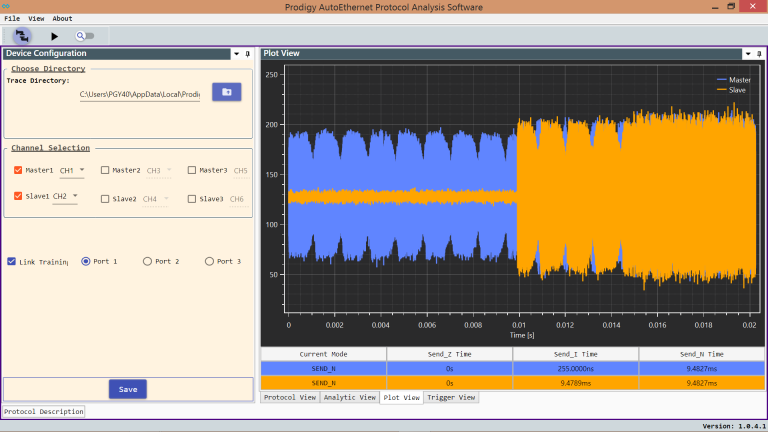Screen dimensions: 768x432
Task: Open the Protocol Description tab
Action: tap(44, 411)
